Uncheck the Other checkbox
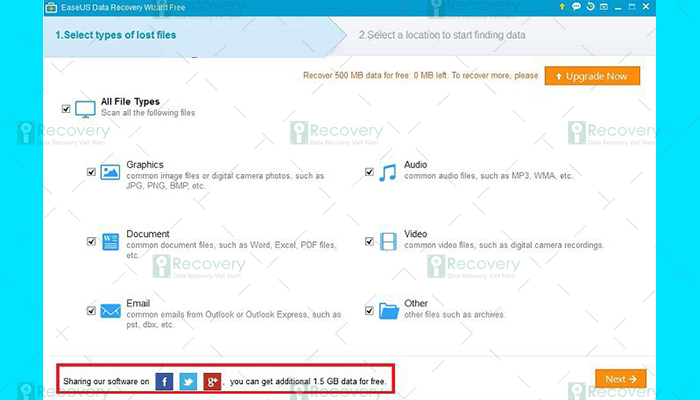The height and width of the screenshot is (400, 700). tap(369, 311)
